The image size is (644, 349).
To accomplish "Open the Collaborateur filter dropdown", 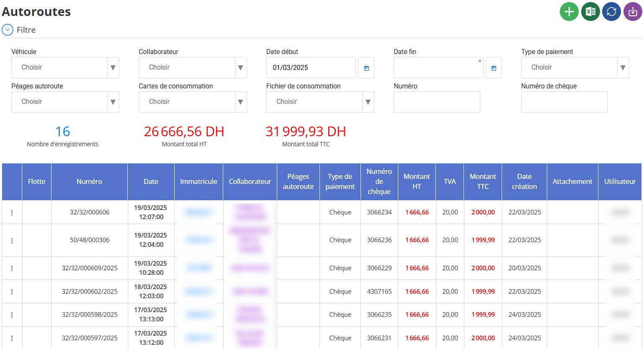I will click(x=193, y=67).
